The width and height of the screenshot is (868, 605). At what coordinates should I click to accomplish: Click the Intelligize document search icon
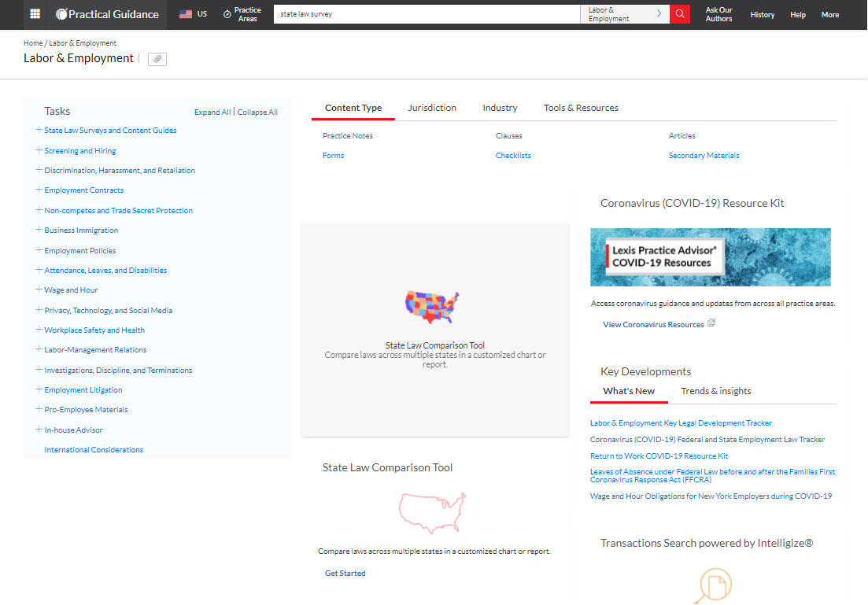713,585
